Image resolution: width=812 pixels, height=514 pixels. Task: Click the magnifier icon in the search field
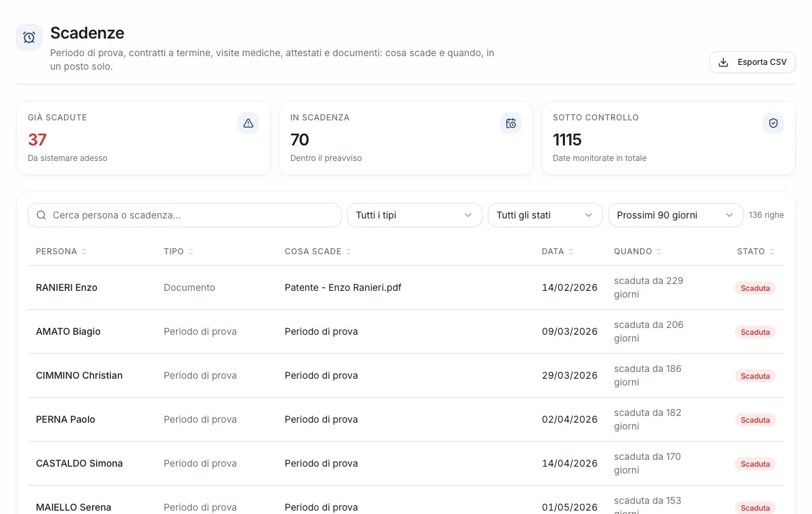click(x=41, y=215)
